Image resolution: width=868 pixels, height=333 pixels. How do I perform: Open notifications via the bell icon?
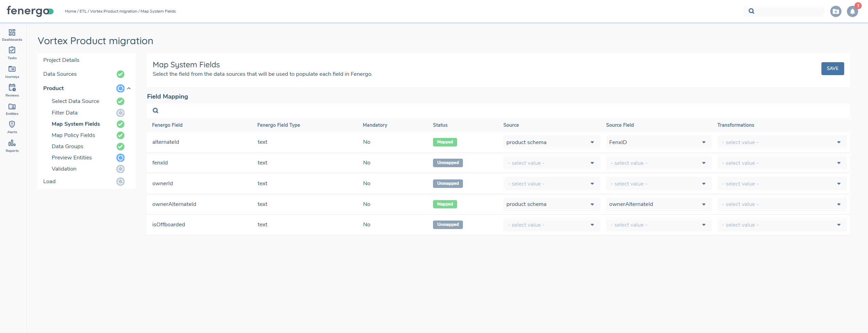[851, 11]
